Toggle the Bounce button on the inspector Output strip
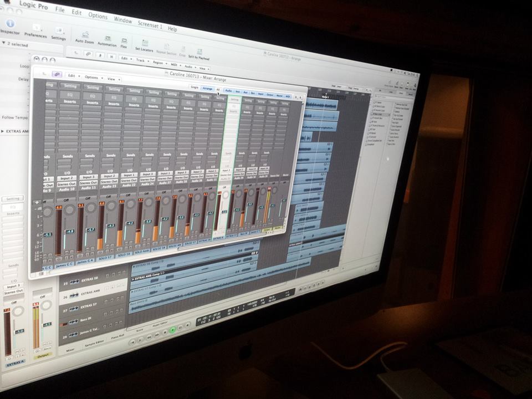The image size is (532, 399). tap(48, 349)
